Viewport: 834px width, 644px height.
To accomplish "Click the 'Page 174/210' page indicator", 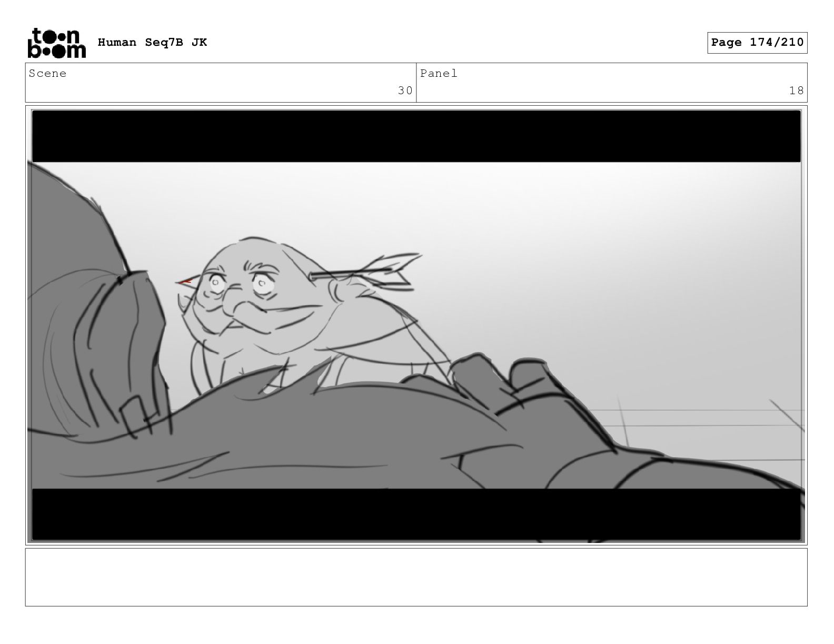I will coord(757,43).
